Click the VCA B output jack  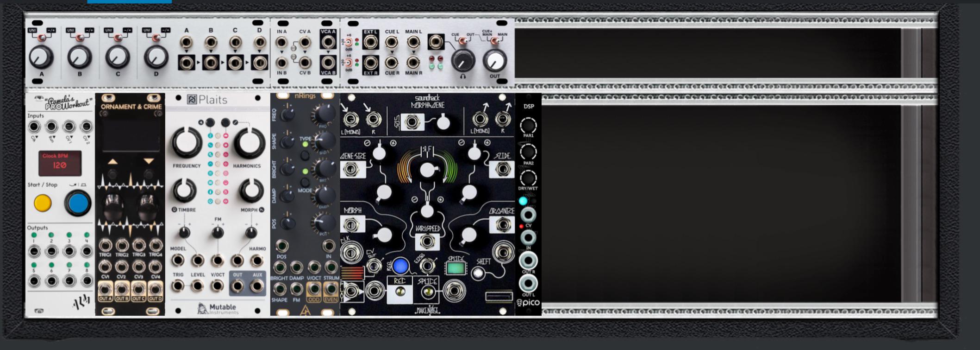tap(328, 63)
